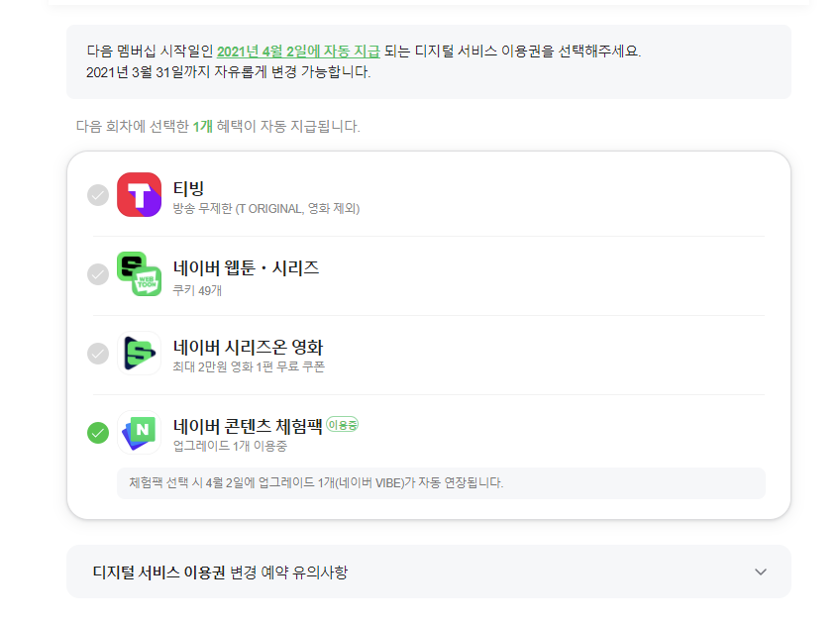Screen dimensions: 840x624
Task: Click the Naver Series On movie icon
Action: click(140, 353)
